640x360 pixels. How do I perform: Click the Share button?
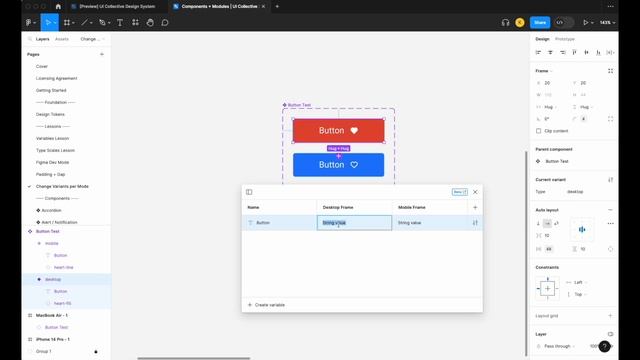click(x=540, y=22)
